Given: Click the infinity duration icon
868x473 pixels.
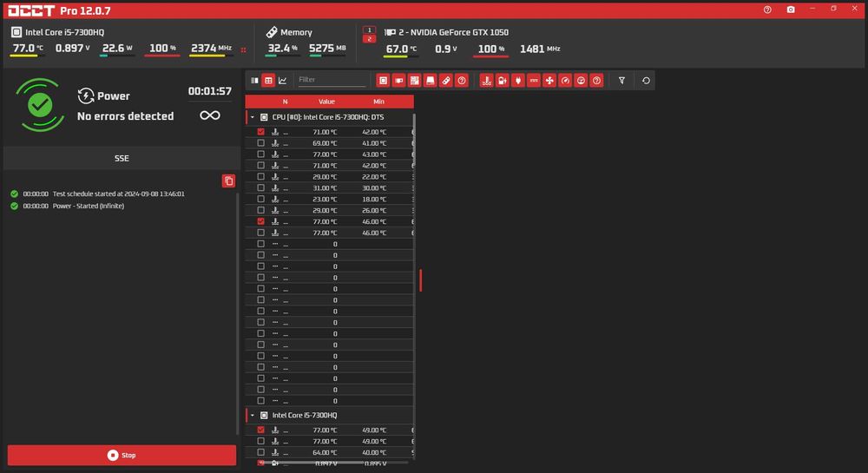Looking at the screenshot, I should click(210, 115).
